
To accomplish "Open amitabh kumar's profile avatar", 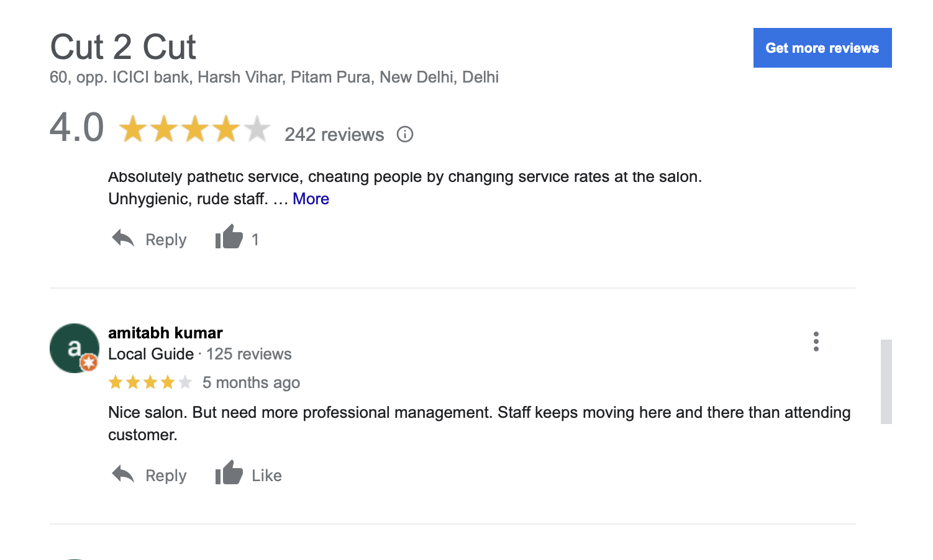I will click(x=75, y=348).
